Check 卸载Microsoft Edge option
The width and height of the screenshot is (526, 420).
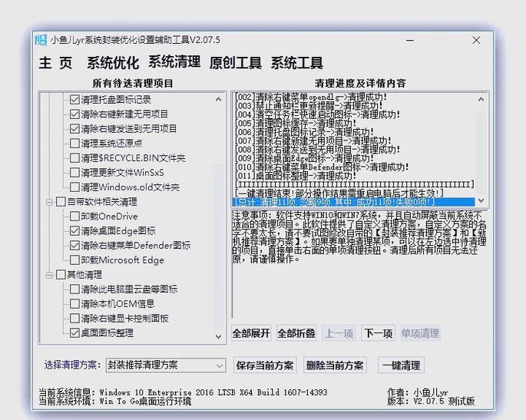click(74, 260)
